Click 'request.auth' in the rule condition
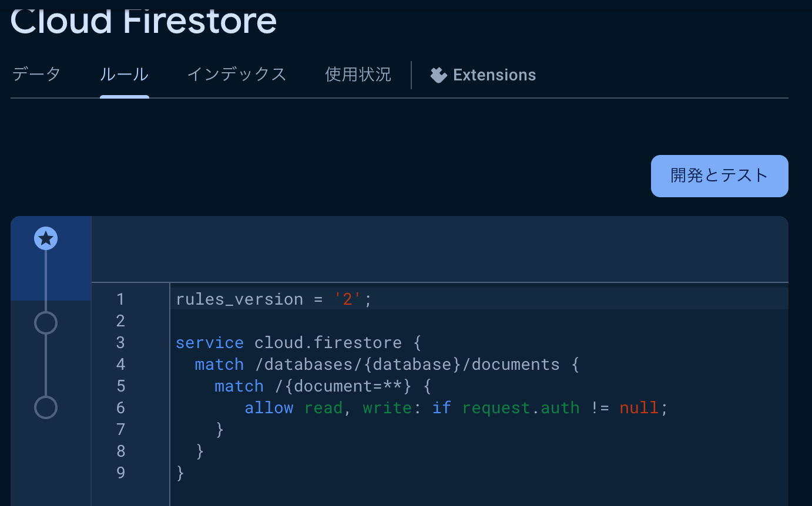The height and width of the screenshot is (506, 812). (x=521, y=408)
